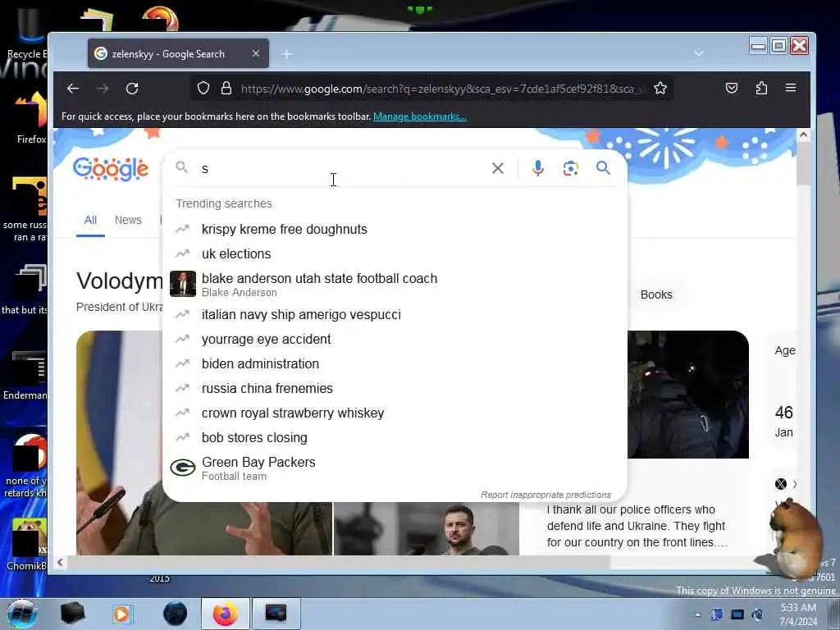Select the All search tab

click(x=90, y=220)
